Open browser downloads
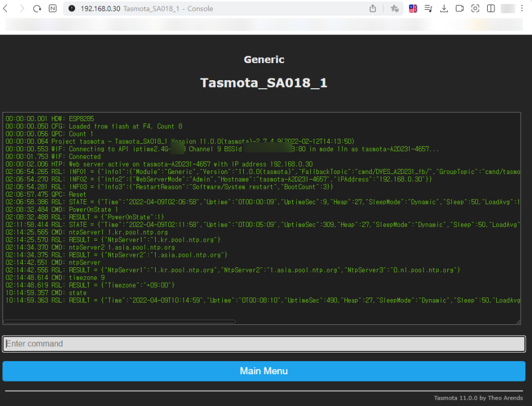The width and height of the screenshot is (532, 406). click(x=444, y=9)
